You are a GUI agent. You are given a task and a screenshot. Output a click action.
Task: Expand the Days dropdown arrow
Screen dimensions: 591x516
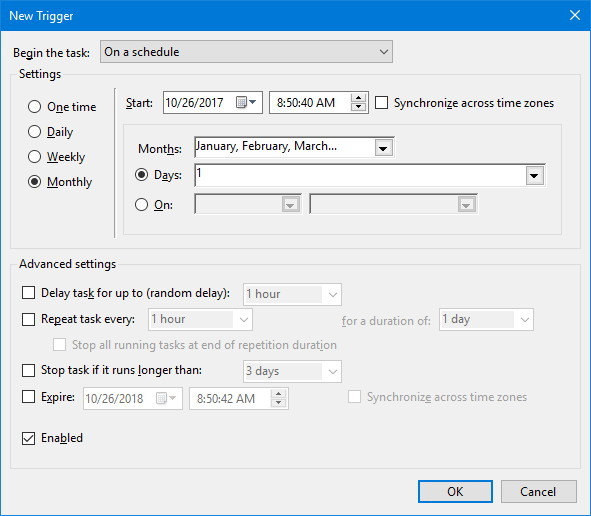pyautogui.click(x=534, y=176)
